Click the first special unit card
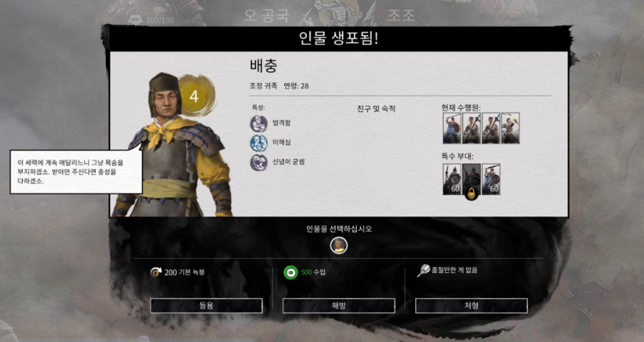The width and height of the screenshot is (644, 342). pos(452,179)
